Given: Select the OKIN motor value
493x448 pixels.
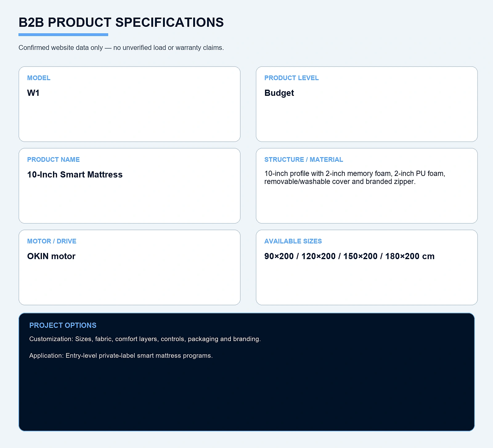Looking at the screenshot, I should pyautogui.click(x=51, y=256).
